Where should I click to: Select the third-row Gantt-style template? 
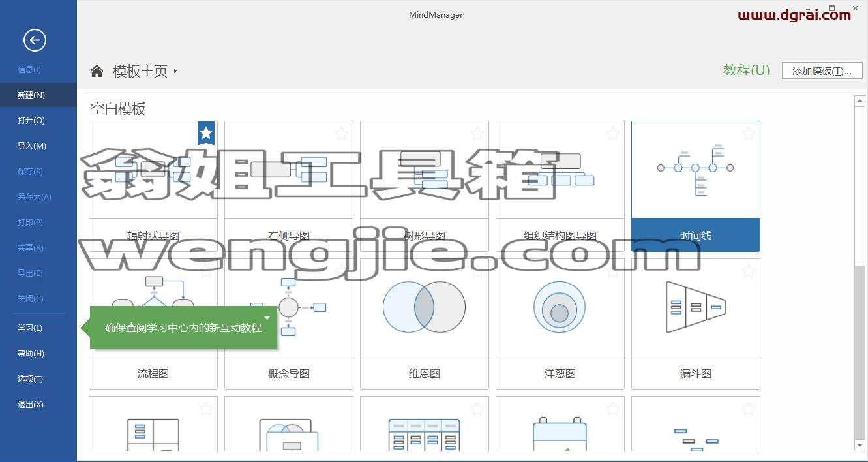pos(696,423)
